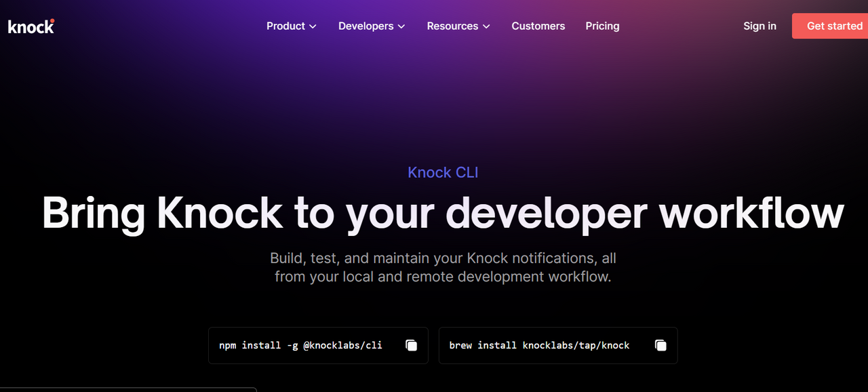Screen dimensions: 868x392
Task: Click the Sign in link
Action: (759, 26)
